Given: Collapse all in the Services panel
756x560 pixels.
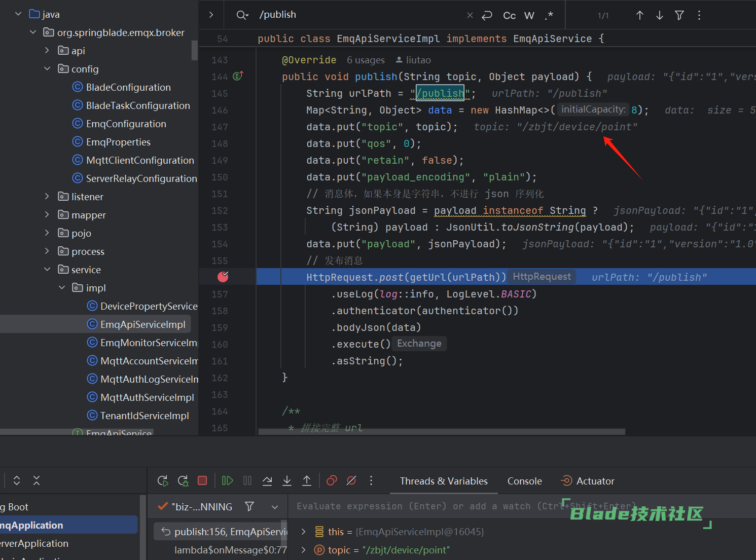Looking at the screenshot, I should click(37, 480).
